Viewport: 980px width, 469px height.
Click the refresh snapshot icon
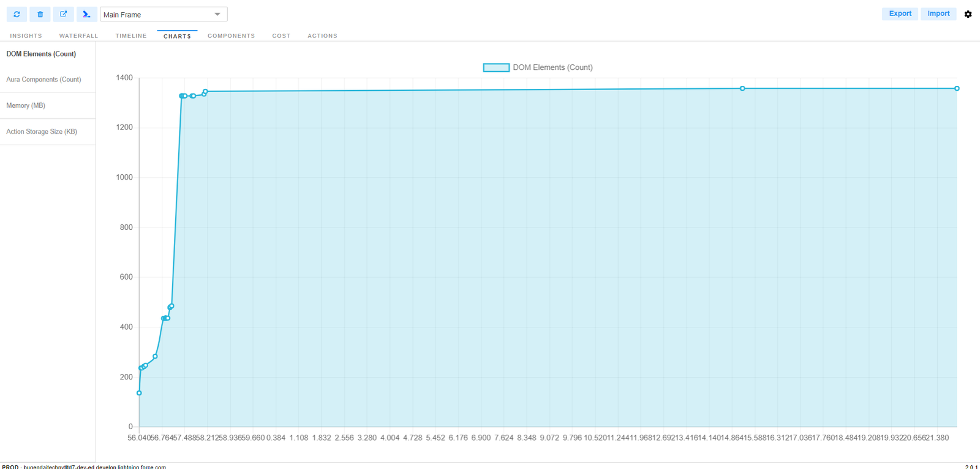click(x=17, y=13)
